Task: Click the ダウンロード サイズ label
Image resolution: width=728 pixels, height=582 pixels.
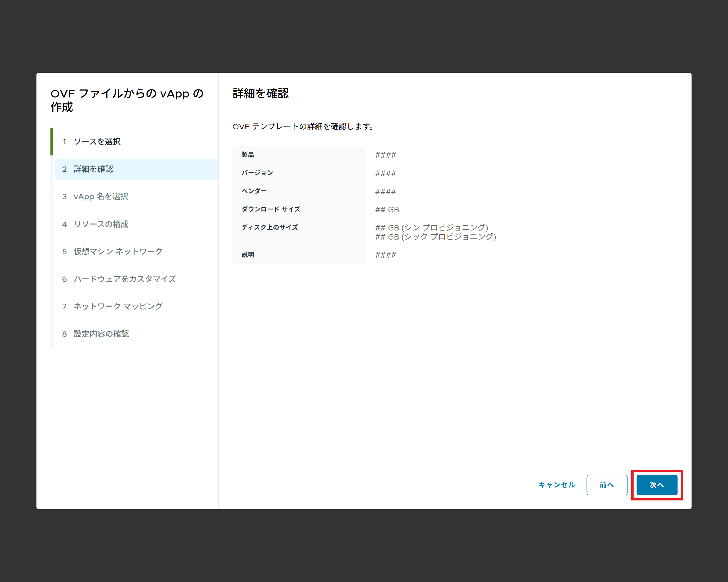Action: (270, 209)
